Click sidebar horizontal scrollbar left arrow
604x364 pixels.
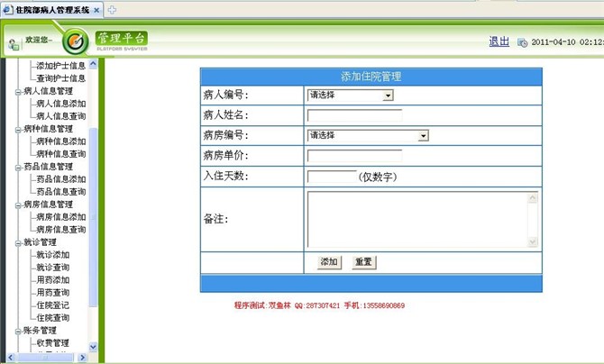(11, 358)
